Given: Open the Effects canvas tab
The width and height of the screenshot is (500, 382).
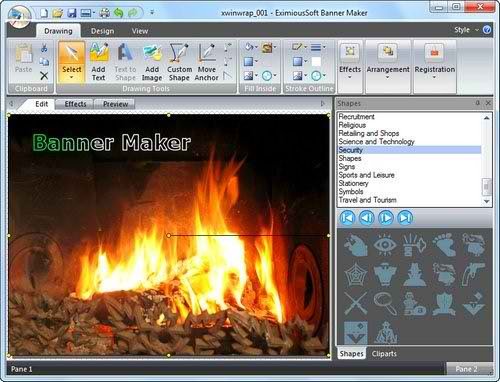Looking at the screenshot, I should coord(75,104).
